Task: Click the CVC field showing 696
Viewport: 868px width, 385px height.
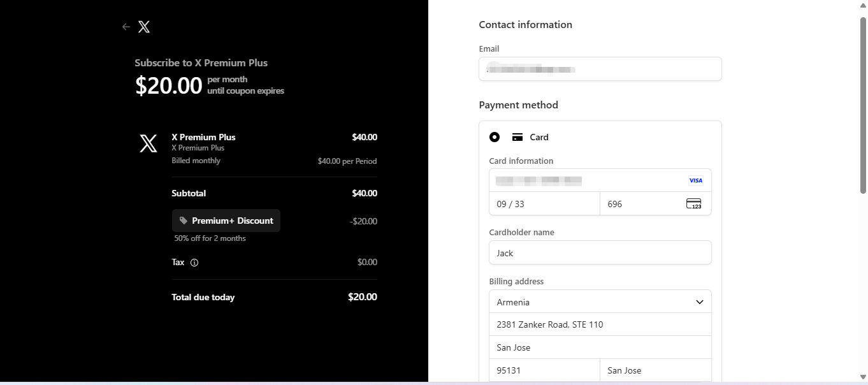Action: (x=656, y=204)
